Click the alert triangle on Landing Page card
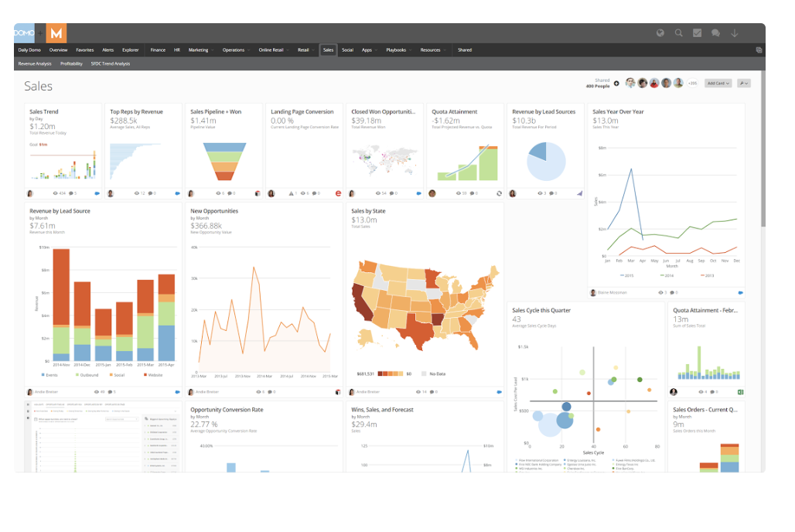This screenshot has height=532, width=795. [292, 193]
